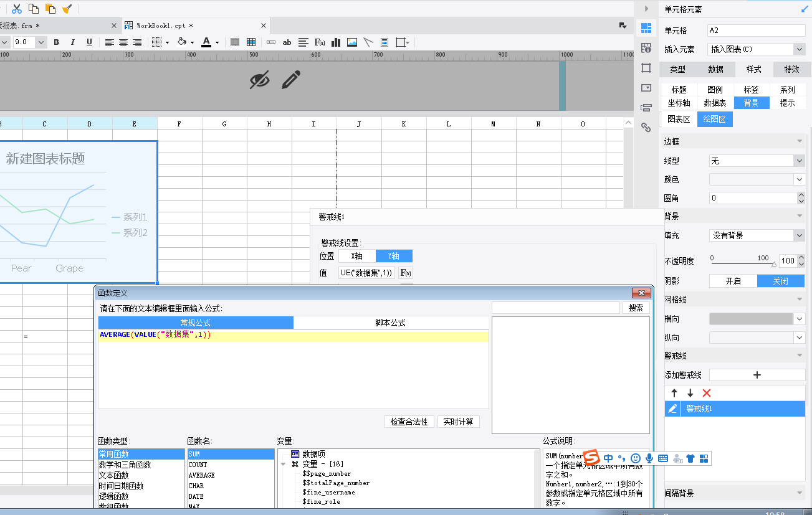Click the eye-slash hide icon above chart
This screenshot has width=812, height=515.
click(260, 80)
